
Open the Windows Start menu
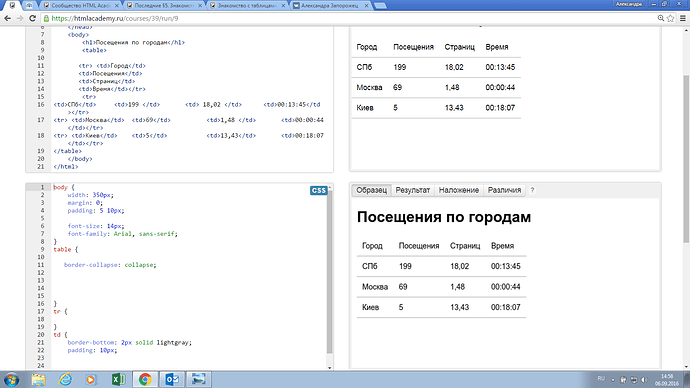[11, 379]
